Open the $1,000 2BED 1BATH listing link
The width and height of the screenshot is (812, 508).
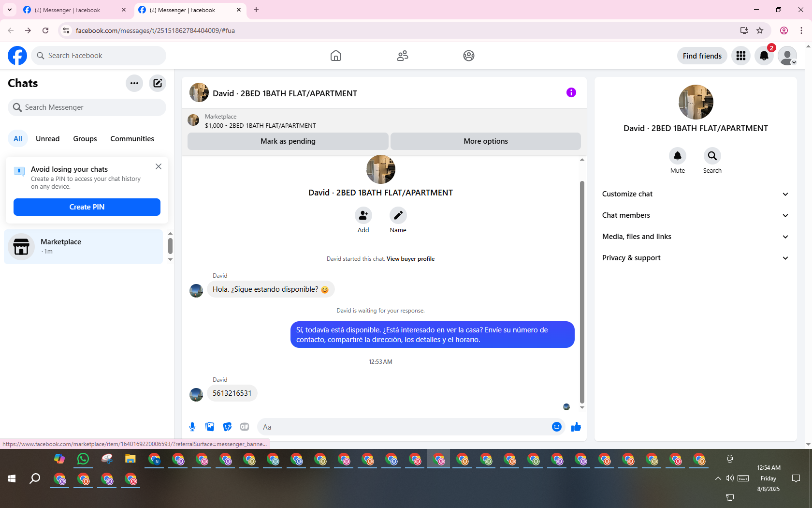(260, 126)
